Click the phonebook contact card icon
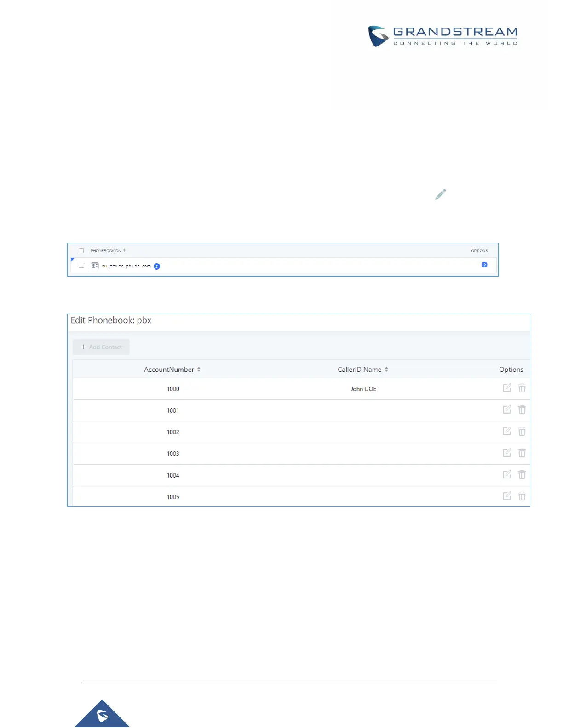This screenshot has width=563, height=728. pyautogui.click(x=95, y=266)
